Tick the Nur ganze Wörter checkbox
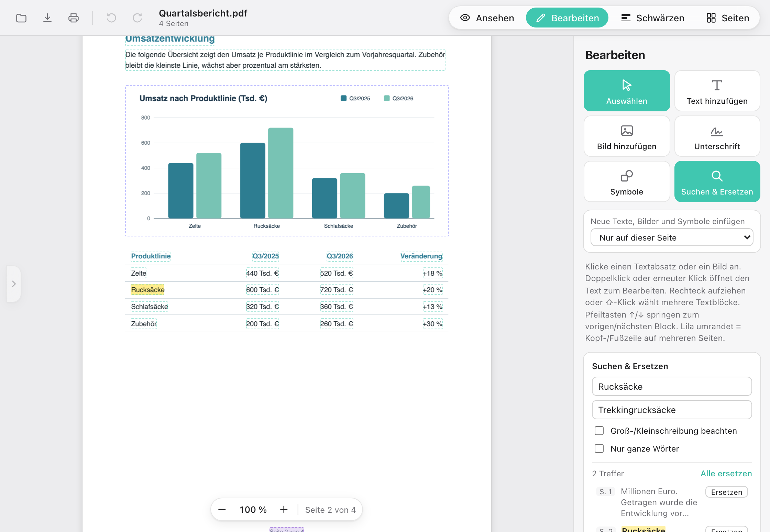This screenshot has height=532, width=770. point(599,448)
